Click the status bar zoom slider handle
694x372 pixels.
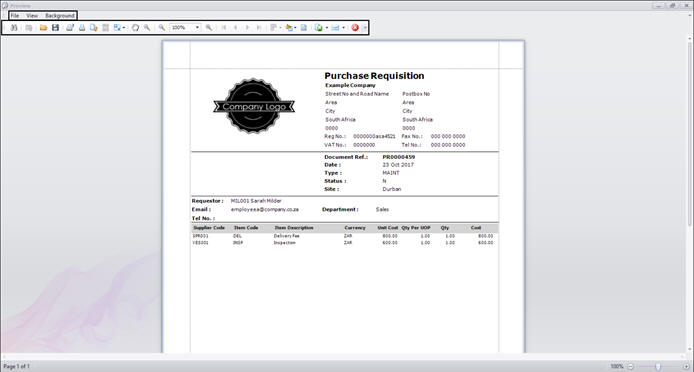[x=658, y=366]
